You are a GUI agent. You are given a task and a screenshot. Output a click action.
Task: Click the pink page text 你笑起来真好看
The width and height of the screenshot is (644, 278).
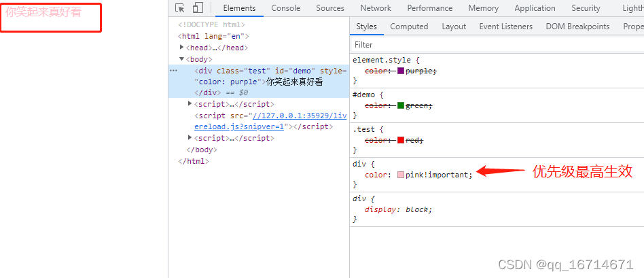(x=43, y=12)
